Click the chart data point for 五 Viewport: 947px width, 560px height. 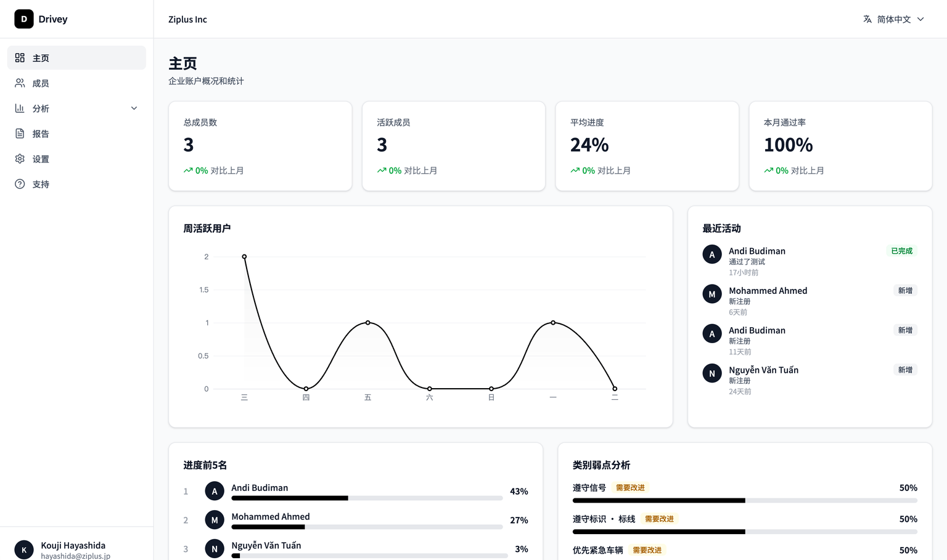coord(368,323)
